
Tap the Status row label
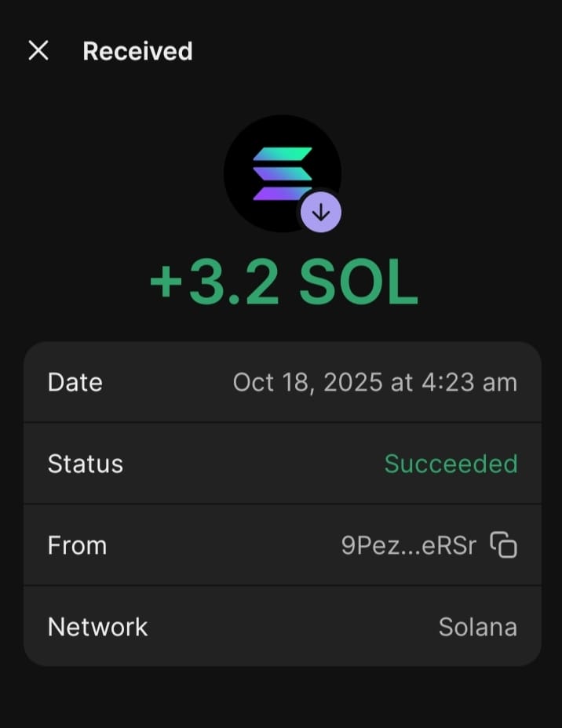click(x=86, y=464)
